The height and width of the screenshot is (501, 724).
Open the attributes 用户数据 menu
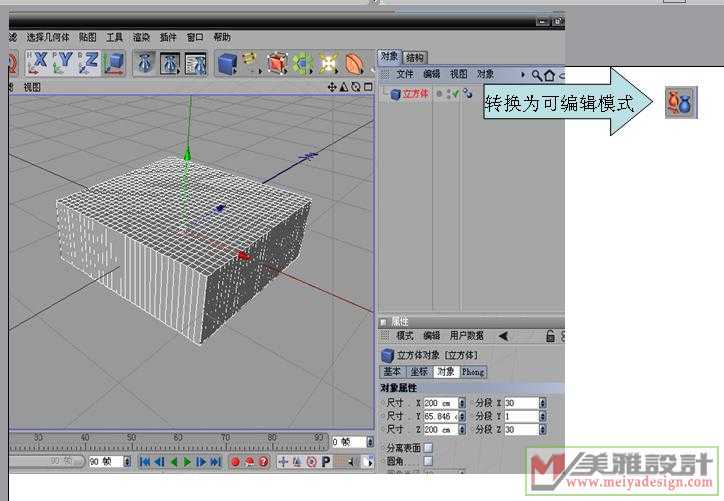[x=467, y=336]
